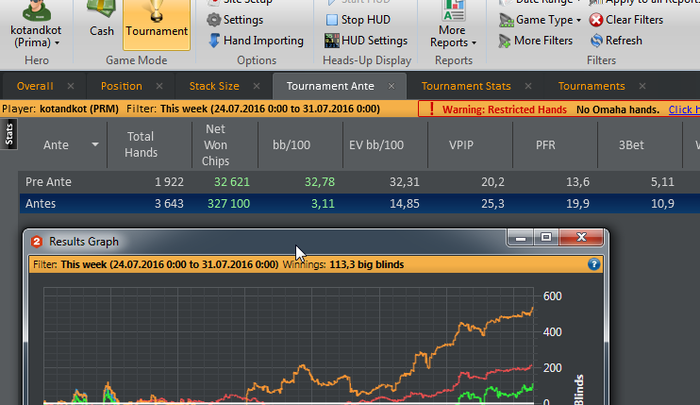Maximize the Results Graph window
The image size is (700, 405).
(546, 238)
